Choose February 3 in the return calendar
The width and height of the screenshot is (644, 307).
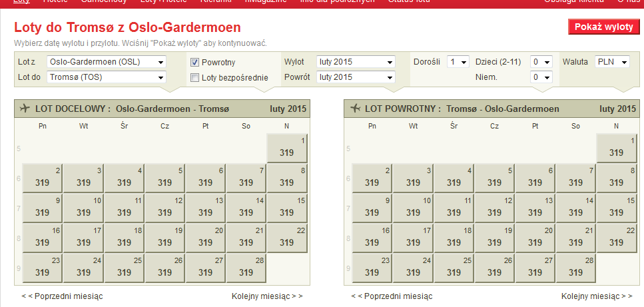413,178
